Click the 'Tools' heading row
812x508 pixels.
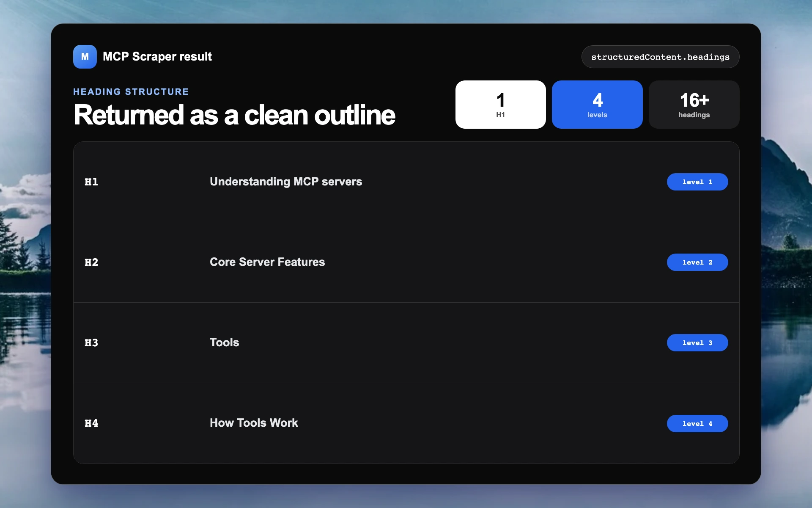406,343
